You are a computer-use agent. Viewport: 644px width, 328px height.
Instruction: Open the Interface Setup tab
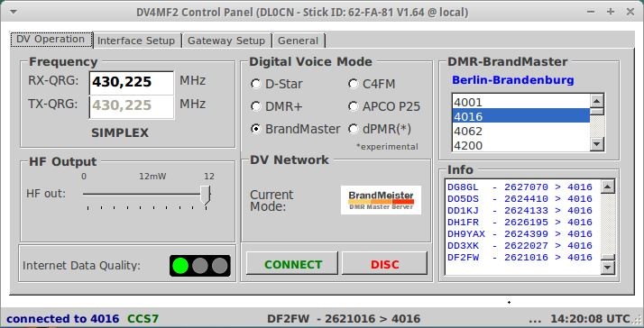coord(136,41)
